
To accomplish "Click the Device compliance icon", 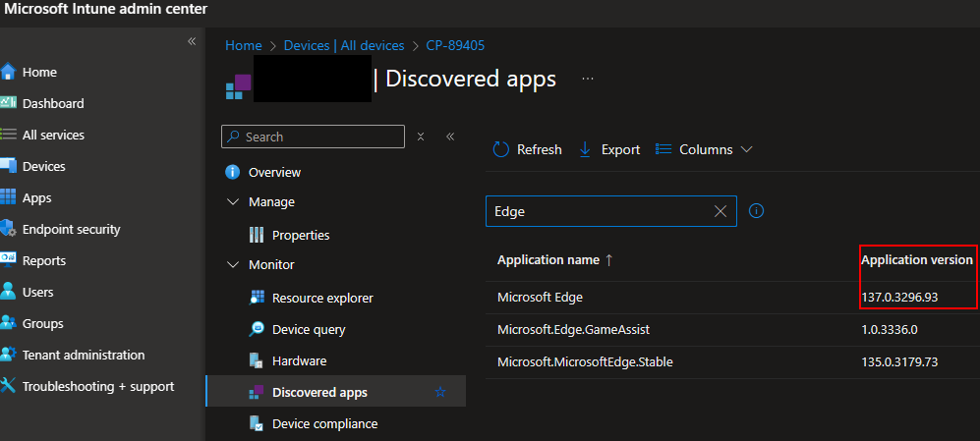I will click(x=257, y=423).
